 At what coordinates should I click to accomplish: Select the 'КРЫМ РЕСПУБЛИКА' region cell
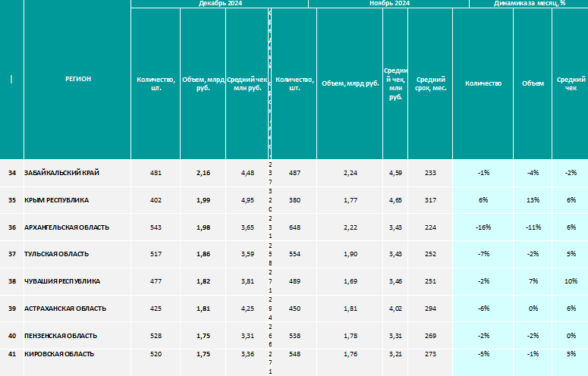pyautogui.click(x=77, y=200)
